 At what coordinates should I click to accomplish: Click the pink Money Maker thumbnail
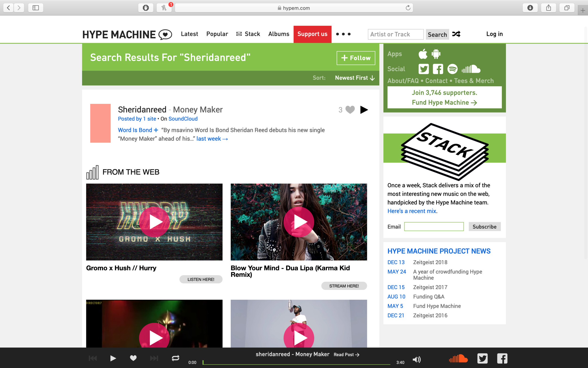pos(100,123)
